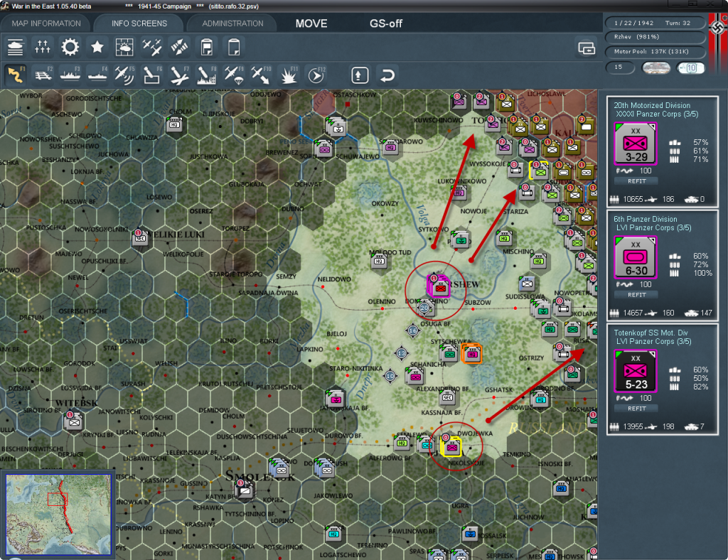The height and width of the screenshot is (560, 728).
Task: Click the airbase marker numbered 16
Action: (413, 330)
